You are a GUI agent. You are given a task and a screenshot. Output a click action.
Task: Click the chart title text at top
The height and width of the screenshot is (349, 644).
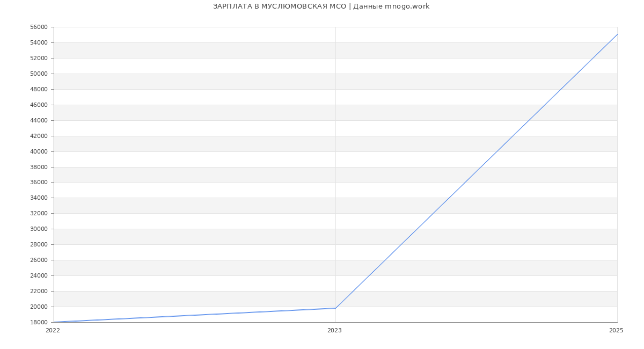321,6
